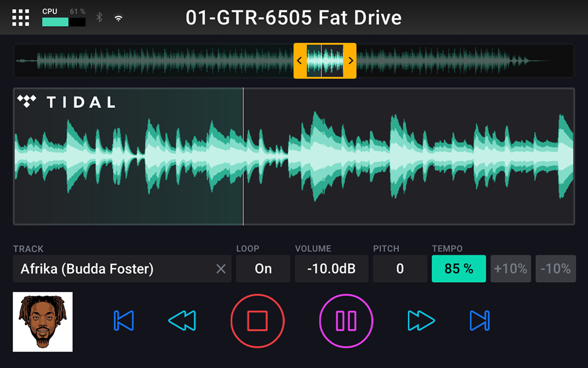Viewport: 588px width, 368px height.
Task: Click the Bluetooth status icon
Action: pyautogui.click(x=99, y=17)
